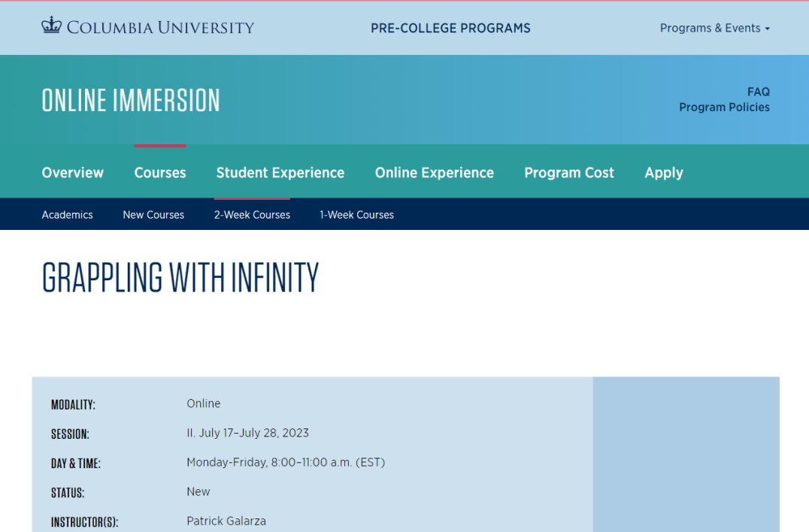This screenshot has height=532, width=809.
Task: Click the Modality value 'Online'
Action: (x=203, y=404)
